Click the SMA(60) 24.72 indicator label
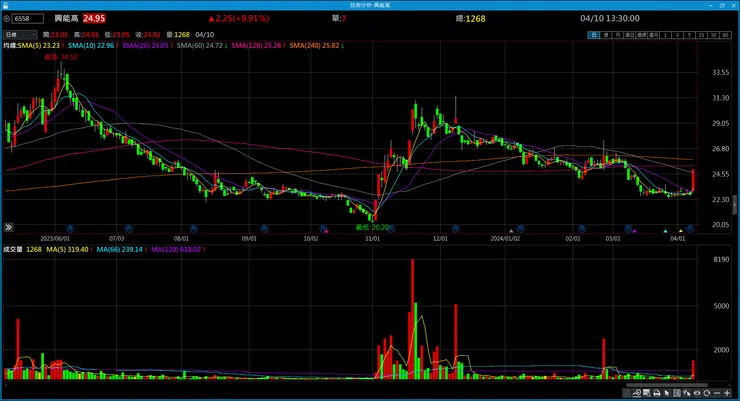Screen dimensions: 740x401 (200, 45)
